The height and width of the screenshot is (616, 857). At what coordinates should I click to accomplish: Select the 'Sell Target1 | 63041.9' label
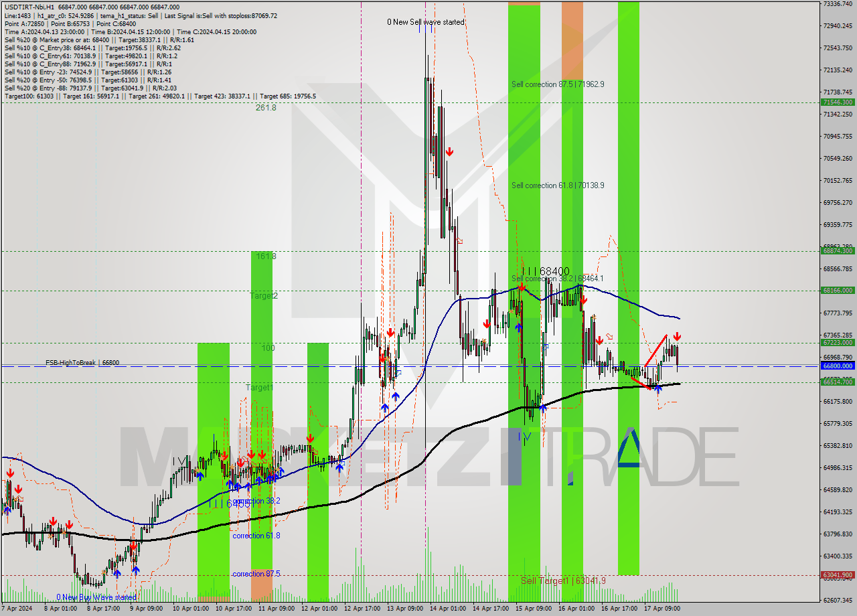point(563,581)
